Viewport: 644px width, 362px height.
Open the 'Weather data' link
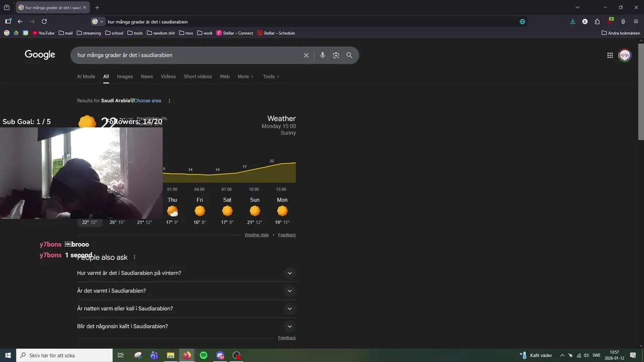tap(257, 235)
